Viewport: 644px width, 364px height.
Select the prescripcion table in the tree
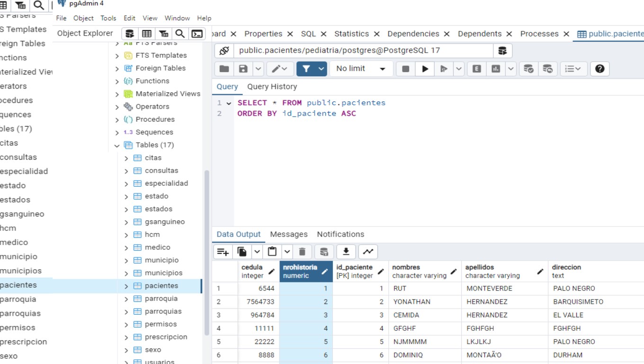pyautogui.click(x=166, y=337)
